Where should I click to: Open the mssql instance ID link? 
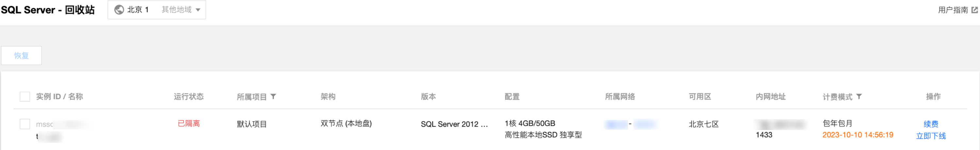[x=63, y=124]
